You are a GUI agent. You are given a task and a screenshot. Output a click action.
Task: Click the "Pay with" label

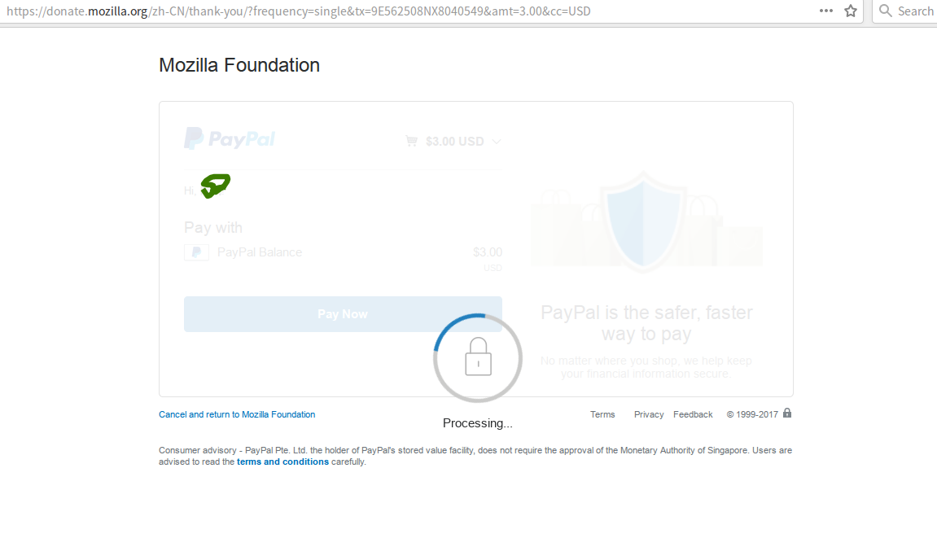(x=213, y=228)
